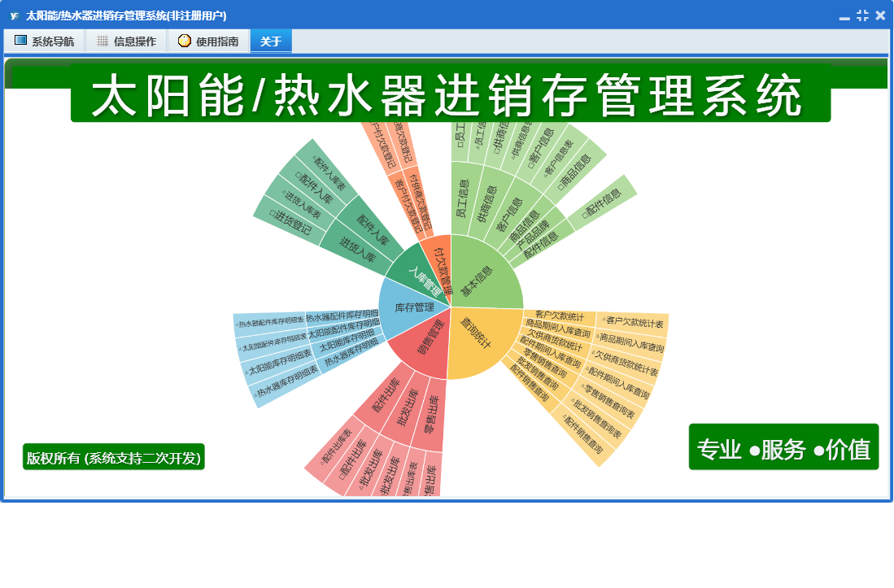Click the 版权所有 (系统支持二次开发) label
Viewport: 894px width, 588px height.
[113, 458]
